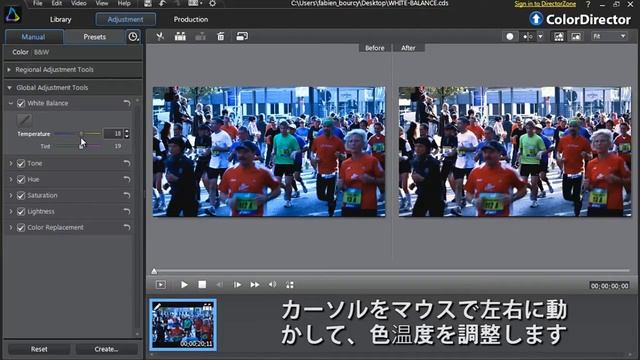This screenshot has width=640, height=360.
Task: Open the Fit zoom dropdown
Action: click(609, 36)
